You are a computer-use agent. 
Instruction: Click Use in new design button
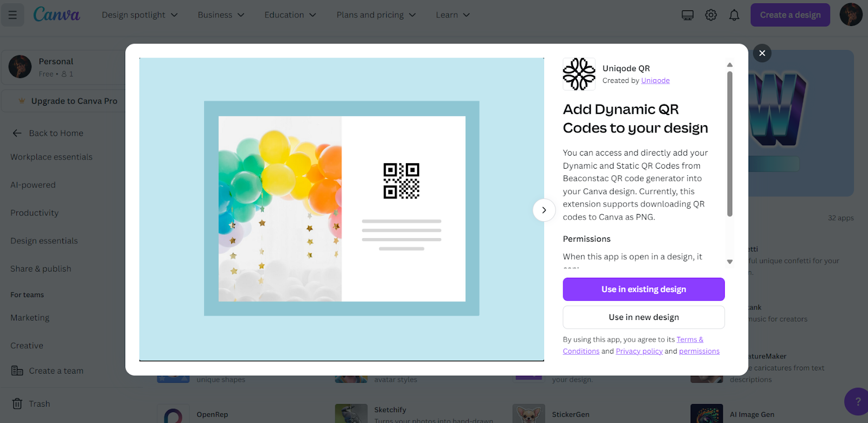[x=643, y=317]
